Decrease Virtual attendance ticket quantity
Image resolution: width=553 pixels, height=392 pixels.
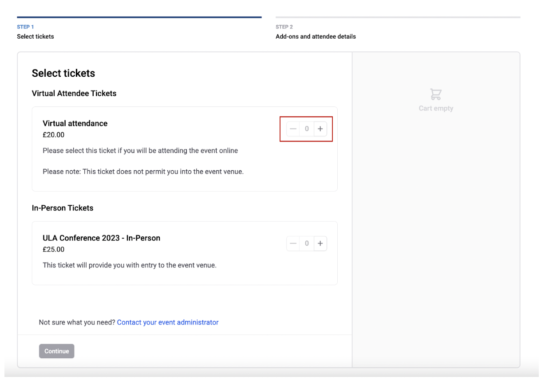point(293,129)
